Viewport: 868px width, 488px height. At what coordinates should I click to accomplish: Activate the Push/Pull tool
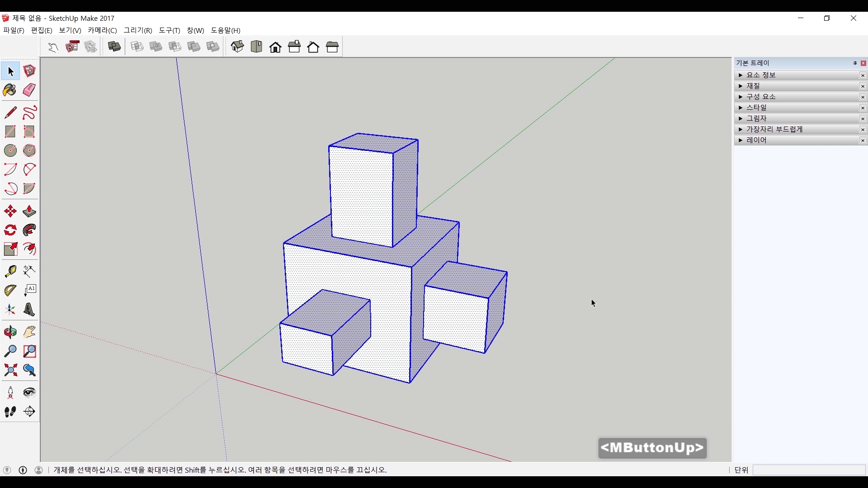pos(29,211)
